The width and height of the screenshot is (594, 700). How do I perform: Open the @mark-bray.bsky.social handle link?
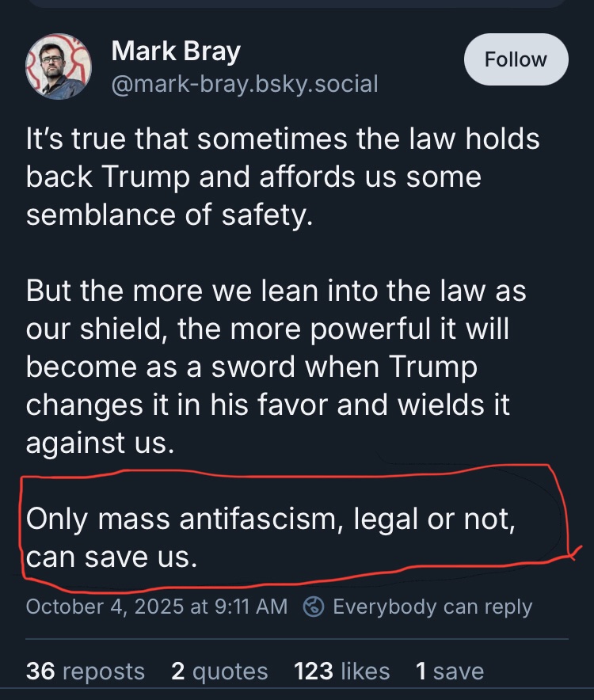tap(245, 83)
